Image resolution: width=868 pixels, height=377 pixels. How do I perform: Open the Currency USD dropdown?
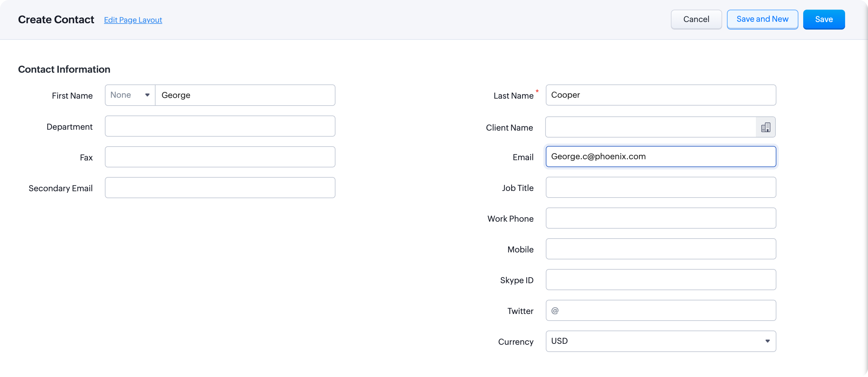point(660,341)
